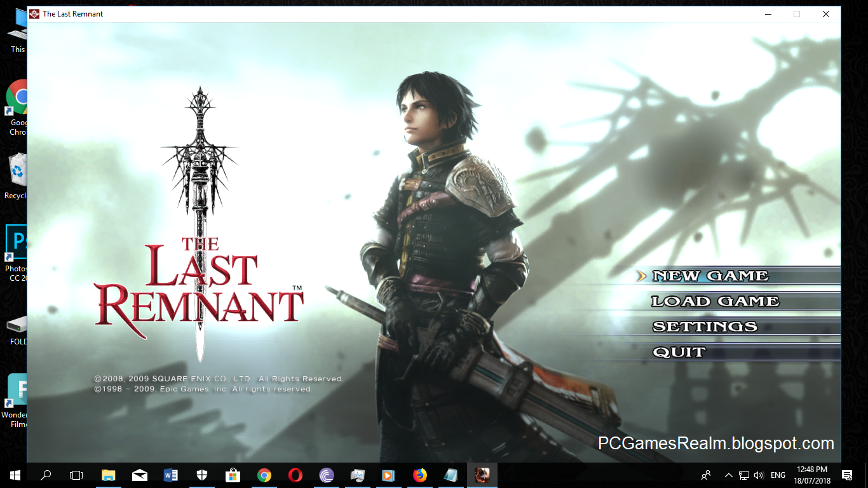Image resolution: width=868 pixels, height=488 pixels.
Task: Start a New Game from the menu
Action: [710, 276]
